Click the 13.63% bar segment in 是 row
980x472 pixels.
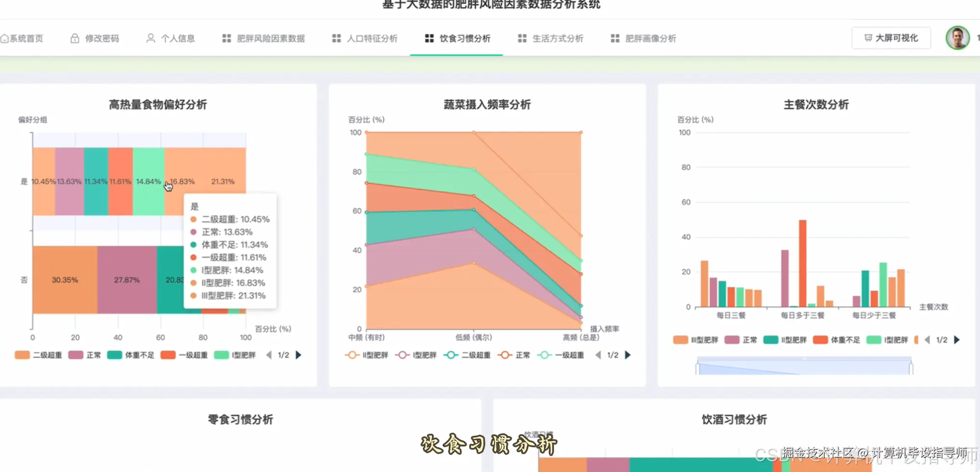click(69, 182)
